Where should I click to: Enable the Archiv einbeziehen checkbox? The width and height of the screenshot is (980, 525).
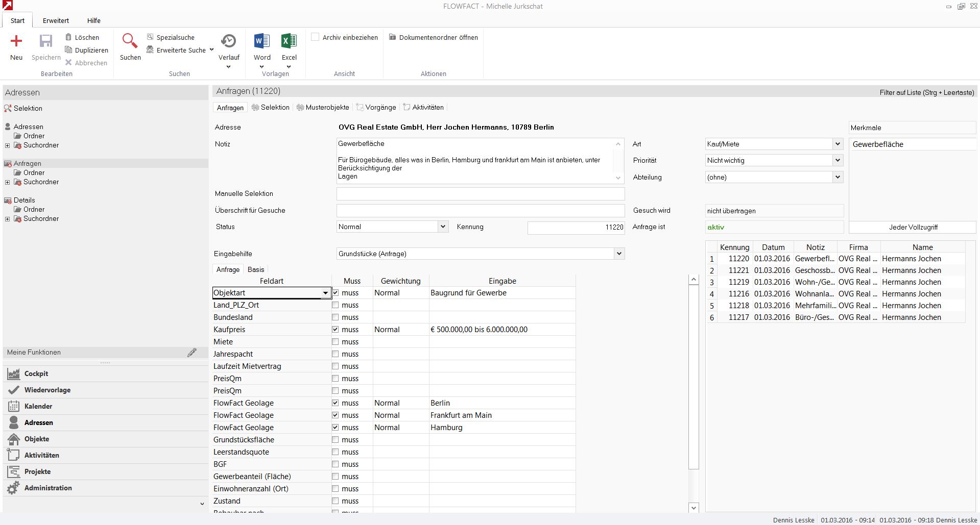click(x=316, y=37)
